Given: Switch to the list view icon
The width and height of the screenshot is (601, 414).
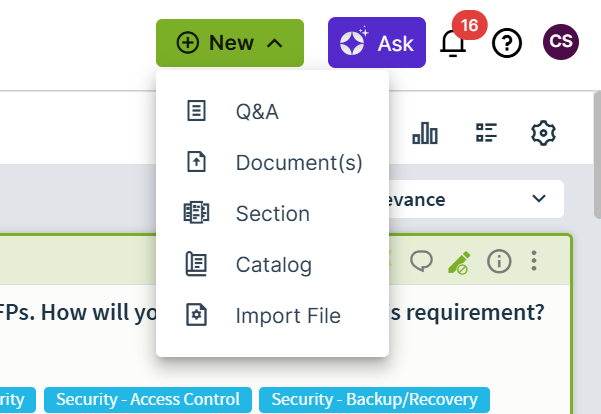Looking at the screenshot, I should click(486, 133).
